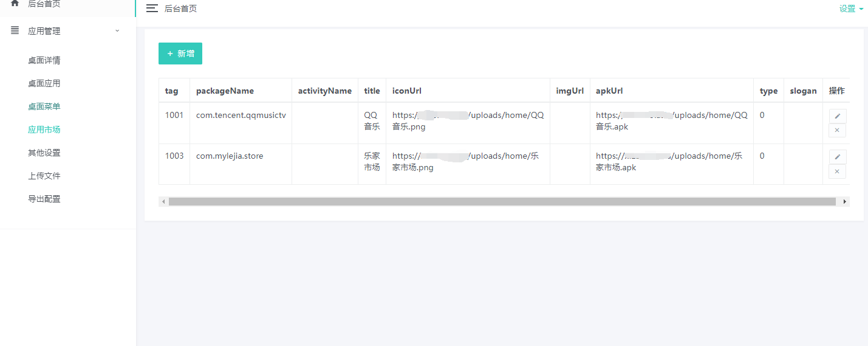Click edit pencil icon for 乐家市场 row
Image resolution: width=868 pixels, height=346 pixels.
point(837,157)
